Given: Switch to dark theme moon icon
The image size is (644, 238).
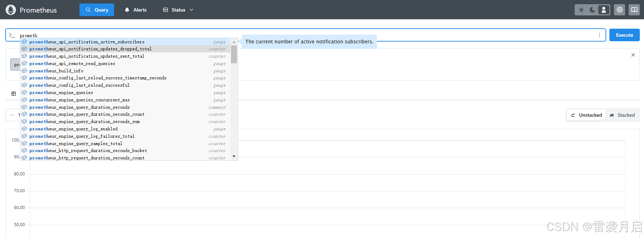Looking at the screenshot, I should (x=593, y=10).
